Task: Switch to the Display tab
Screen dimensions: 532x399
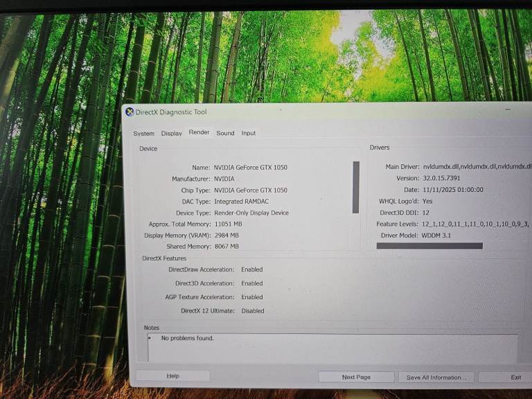Action: [x=171, y=133]
